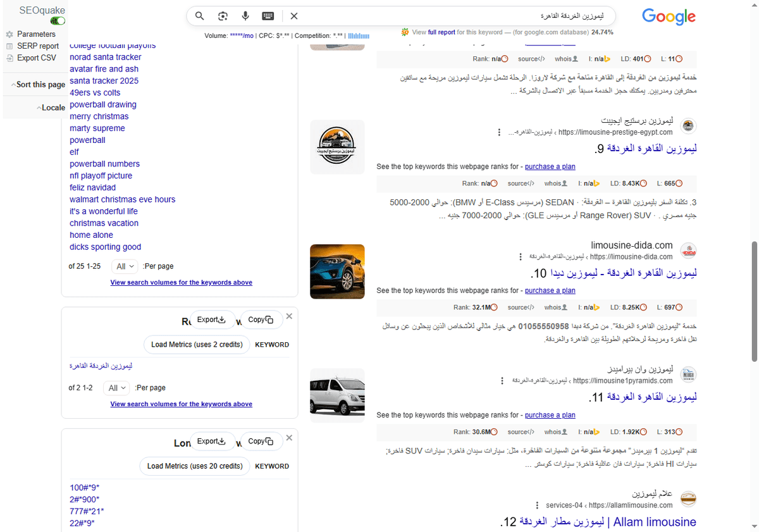Click the search magnifier icon
759x532 pixels.
(x=199, y=16)
